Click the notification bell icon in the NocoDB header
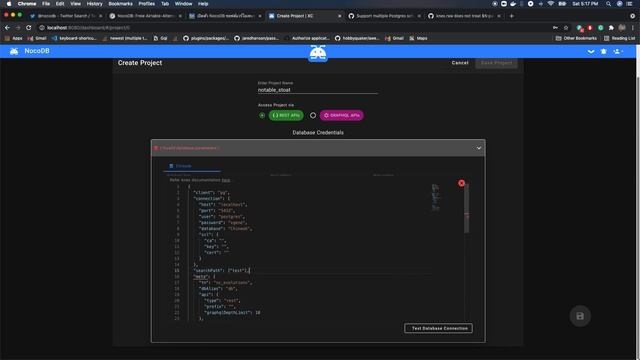This screenshot has height=360, width=640. (604, 51)
